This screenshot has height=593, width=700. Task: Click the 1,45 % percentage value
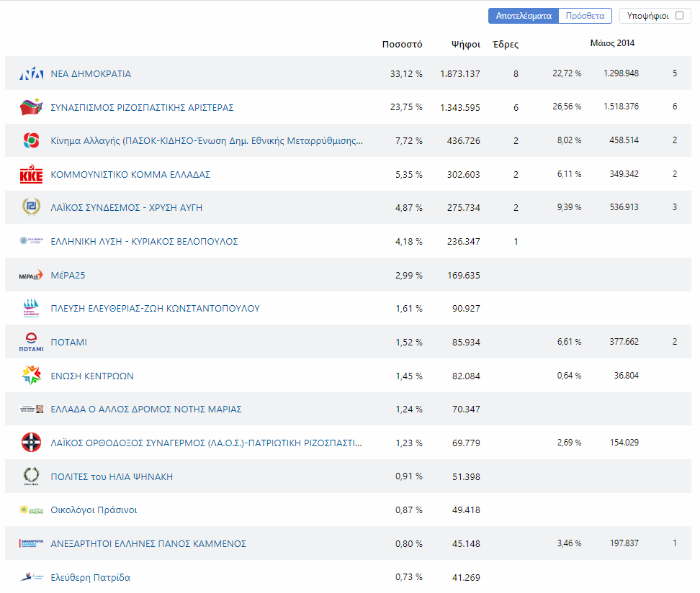tap(409, 376)
